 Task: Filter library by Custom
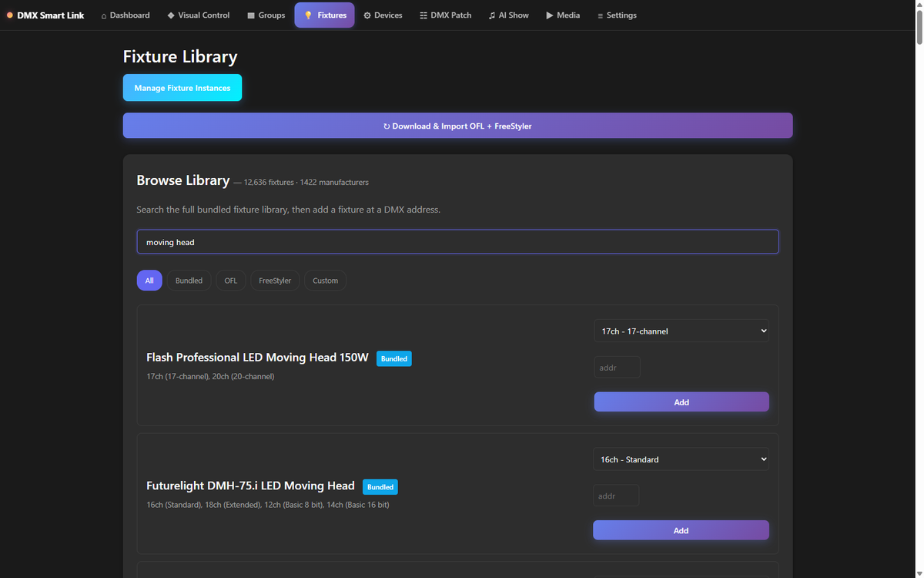325,281
